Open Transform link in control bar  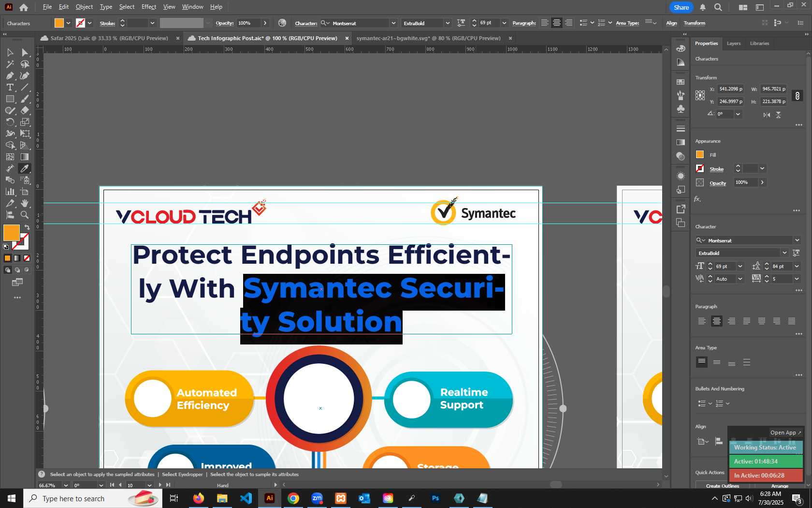click(x=695, y=23)
